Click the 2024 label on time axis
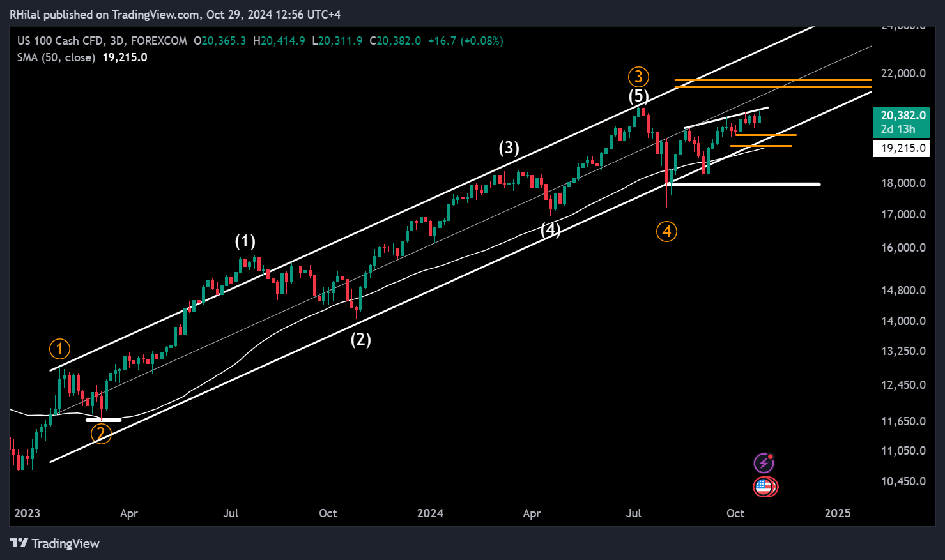Screen dimensions: 945x560 tap(430, 513)
